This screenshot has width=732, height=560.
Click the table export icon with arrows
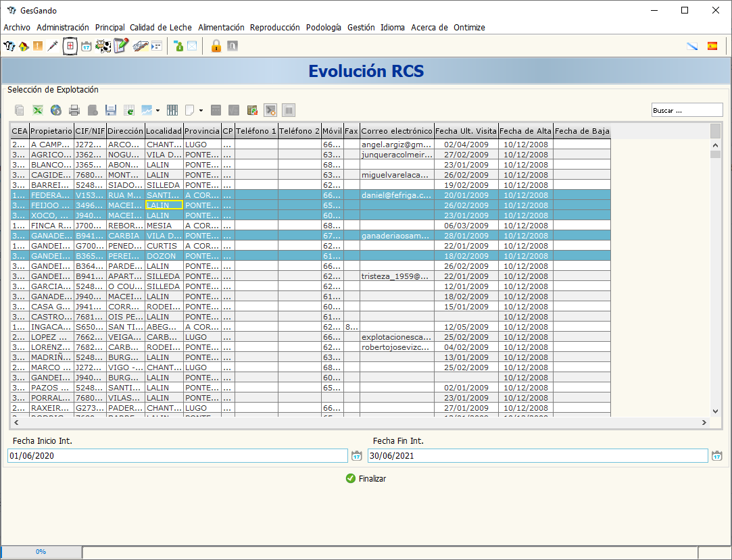253,110
